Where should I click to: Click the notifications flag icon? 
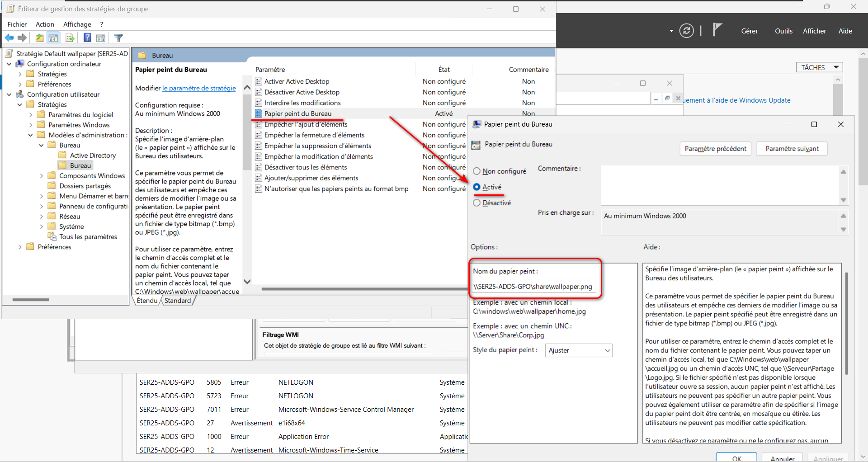717,30
